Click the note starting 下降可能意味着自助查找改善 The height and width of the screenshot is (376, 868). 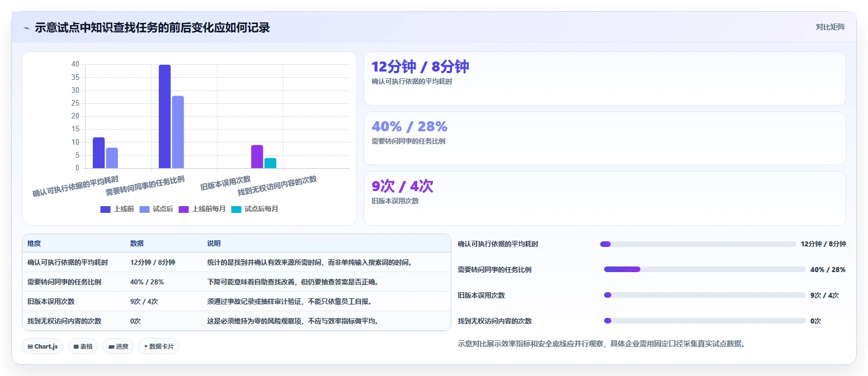click(x=295, y=282)
